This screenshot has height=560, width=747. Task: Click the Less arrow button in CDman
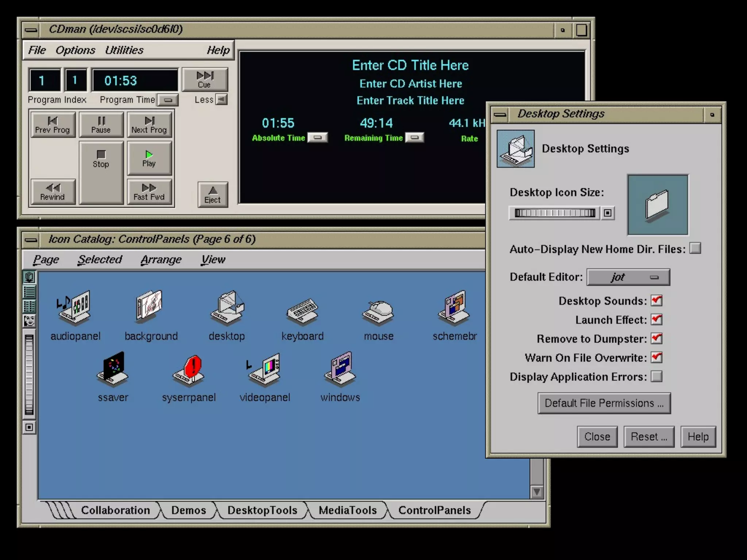(x=221, y=99)
